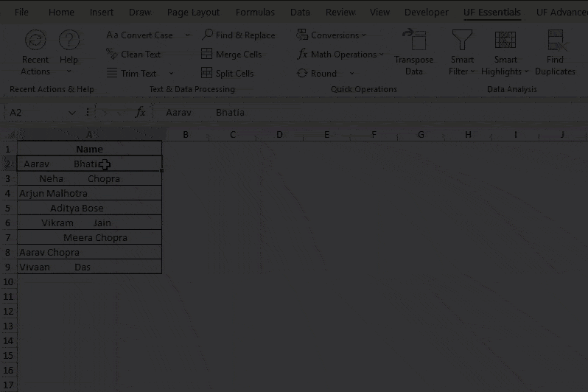588x392 pixels.
Task: Select row 10 header
Action: point(8,281)
